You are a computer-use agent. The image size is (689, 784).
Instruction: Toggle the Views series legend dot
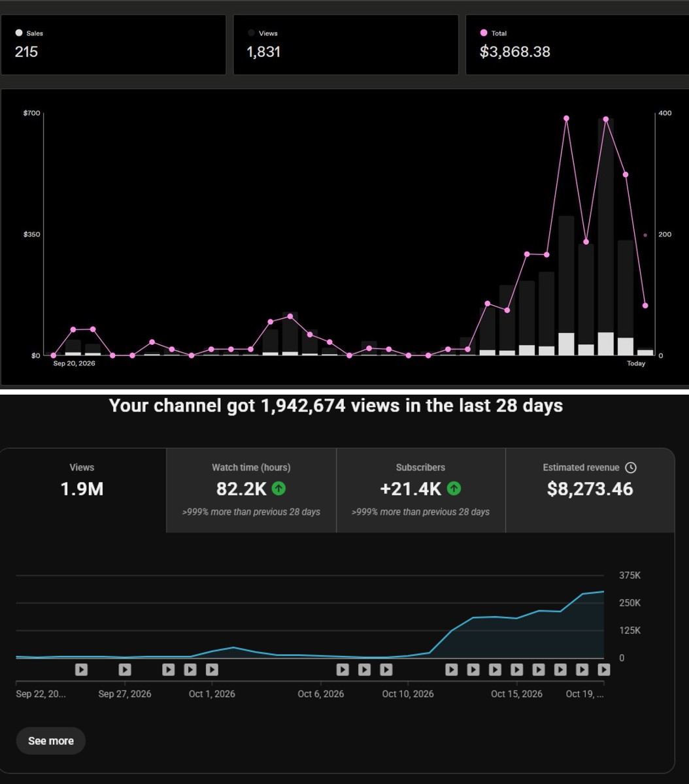click(252, 33)
